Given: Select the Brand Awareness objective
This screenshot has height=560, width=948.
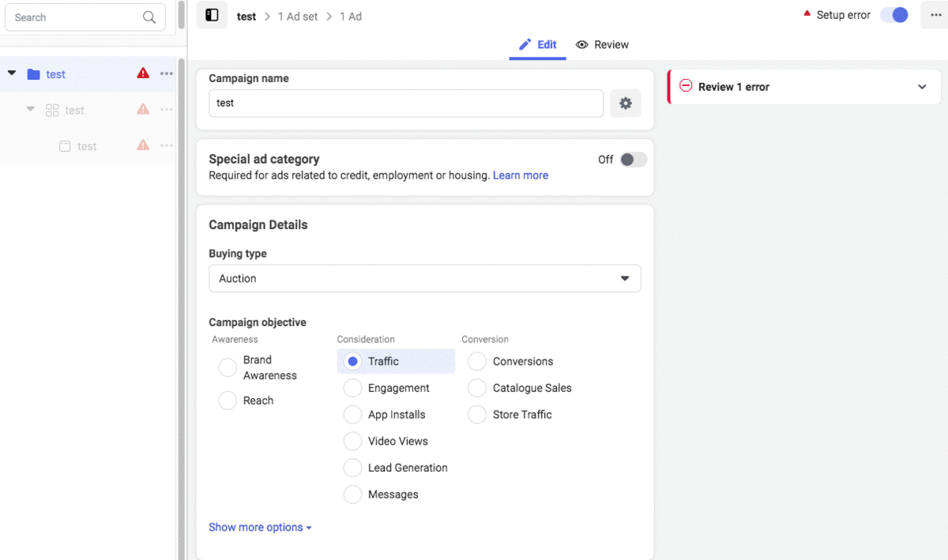Looking at the screenshot, I should click(228, 368).
